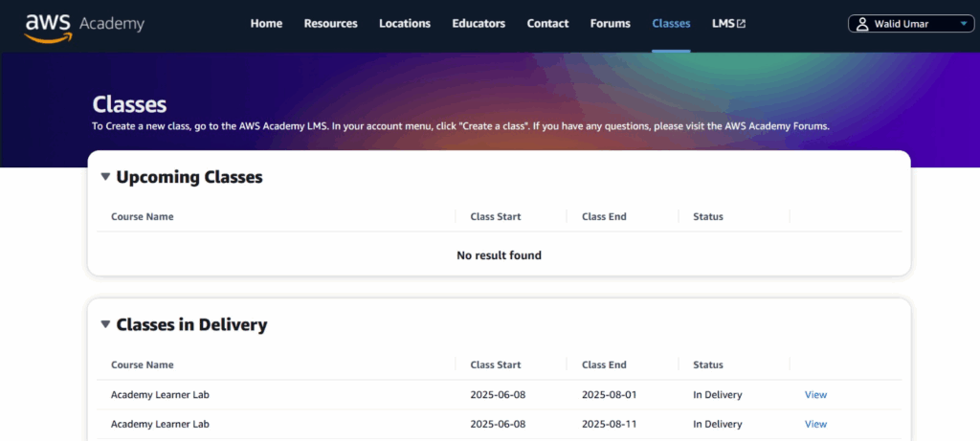
Task: Select first Academy Learner Lab row
Action: click(x=160, y=395)
